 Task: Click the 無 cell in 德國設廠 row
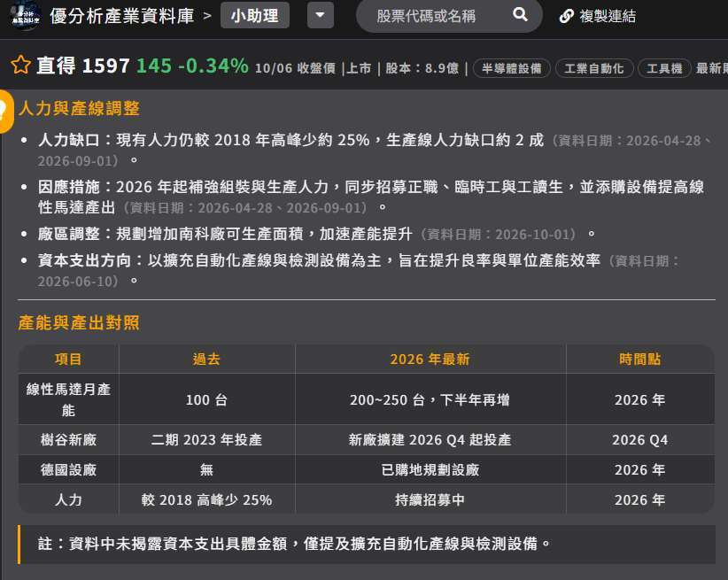click(x=206, y=470)
